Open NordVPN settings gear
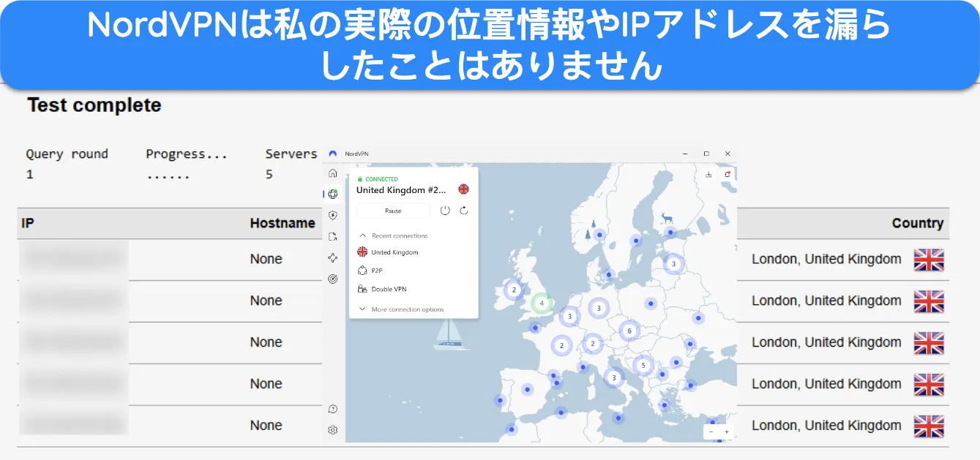 coord(333,430)
